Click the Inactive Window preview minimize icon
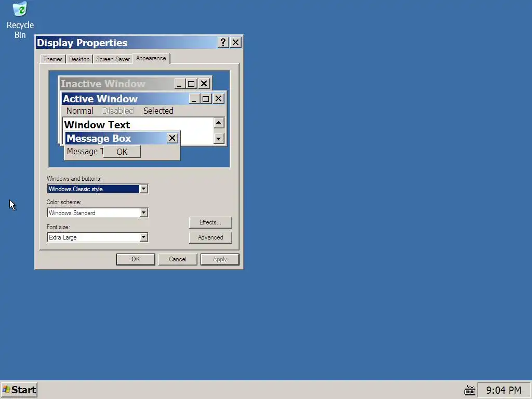532x399 pixels. point(179,84)
